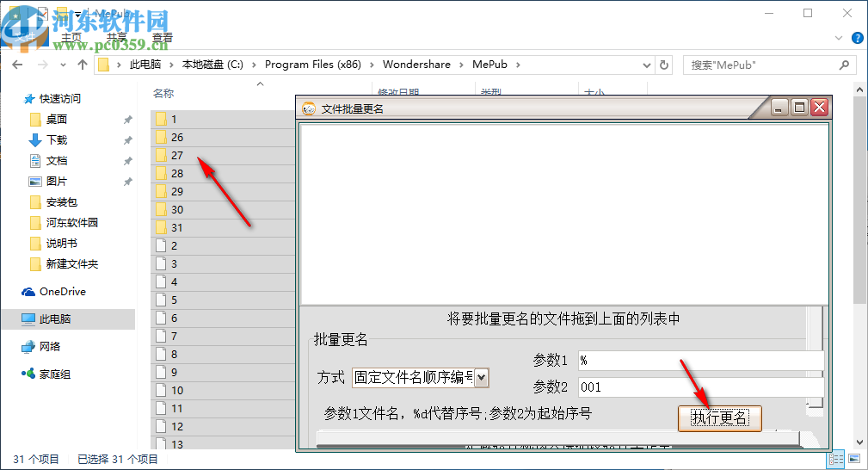Select file 2 in file list
Image resolution: width=868 pixels, height=470 pixels.
pos(223,245)
